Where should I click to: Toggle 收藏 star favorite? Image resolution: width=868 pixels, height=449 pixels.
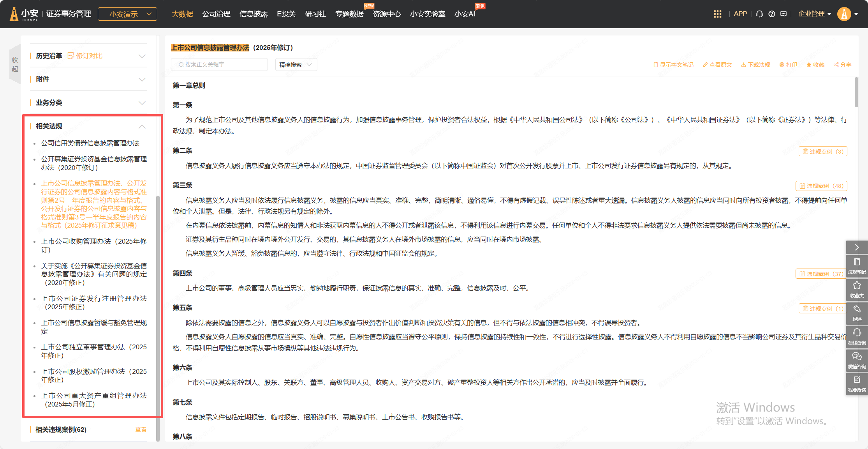click(815, 65)
